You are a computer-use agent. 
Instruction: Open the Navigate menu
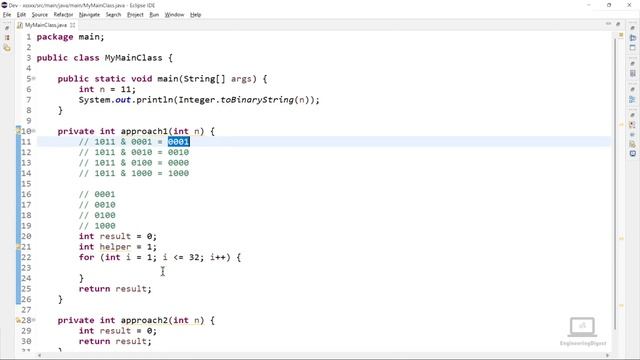(89, 15)
